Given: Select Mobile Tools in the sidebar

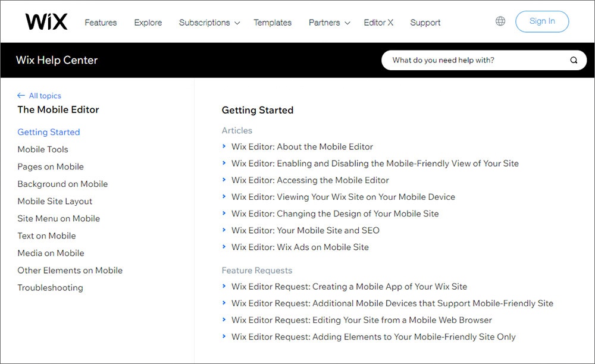Looking at the screenshot, I should [x=43, y=149].
